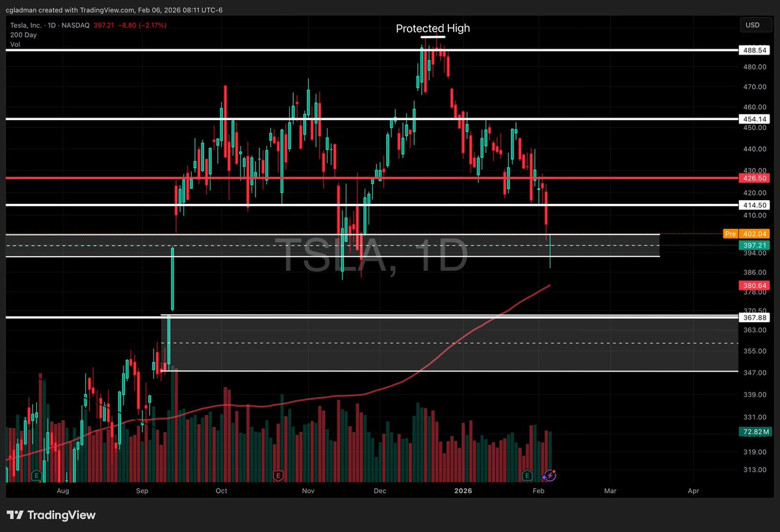Viewport: 780px width, 532px height.
Task: Click the Dec label on time axis
Action: pyautogui.click(x=382, y=490)
